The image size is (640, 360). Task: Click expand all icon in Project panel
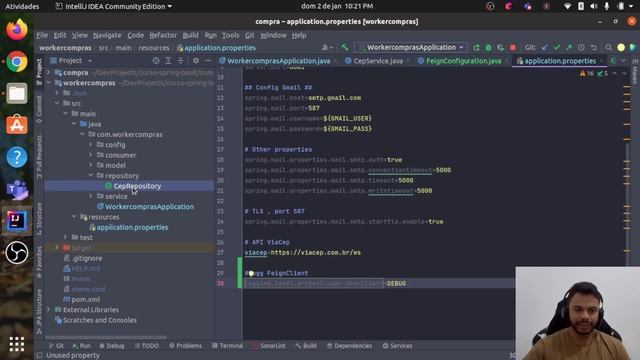[168, 60]
